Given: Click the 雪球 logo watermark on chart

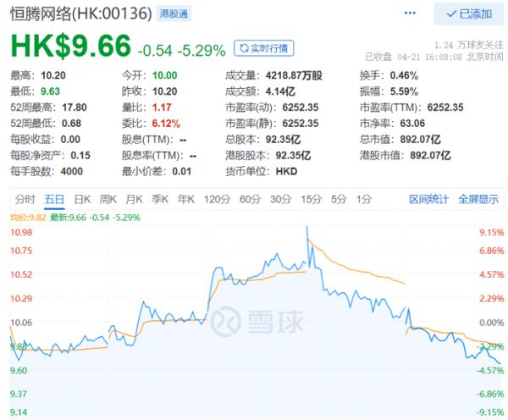Looking at the screenshot, I should coord(253,321).
